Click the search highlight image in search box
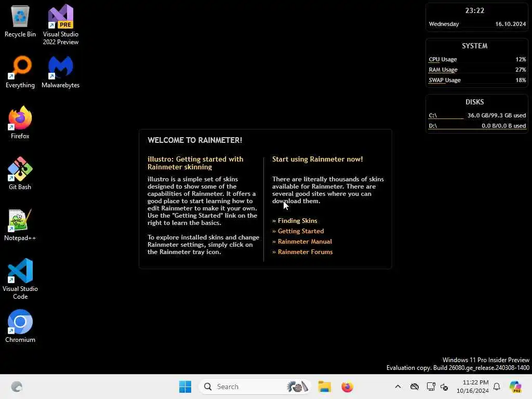The height and width of the screenshot is (399, 532). (x=297, y=387)
